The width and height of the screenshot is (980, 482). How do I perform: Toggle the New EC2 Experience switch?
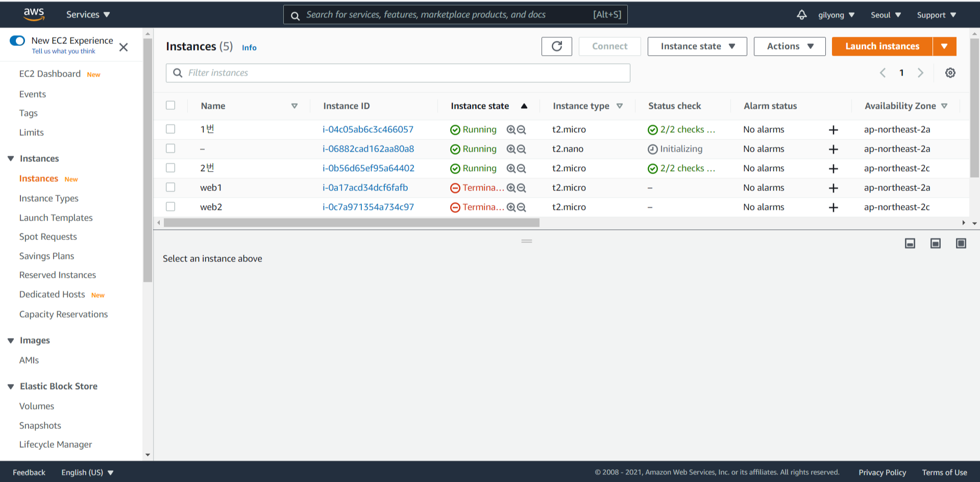[17, 40]
